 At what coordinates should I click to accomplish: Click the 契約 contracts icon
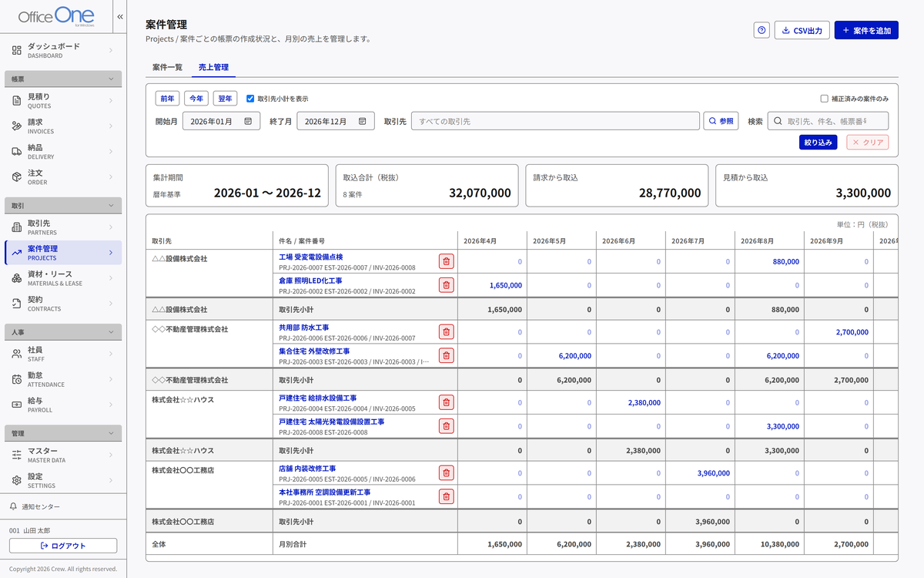tap(17, 303)
